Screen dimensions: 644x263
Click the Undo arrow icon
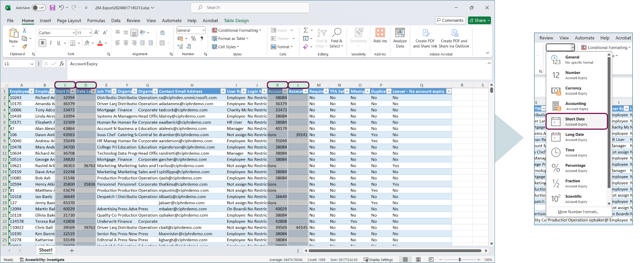click(x=61, y=8)
